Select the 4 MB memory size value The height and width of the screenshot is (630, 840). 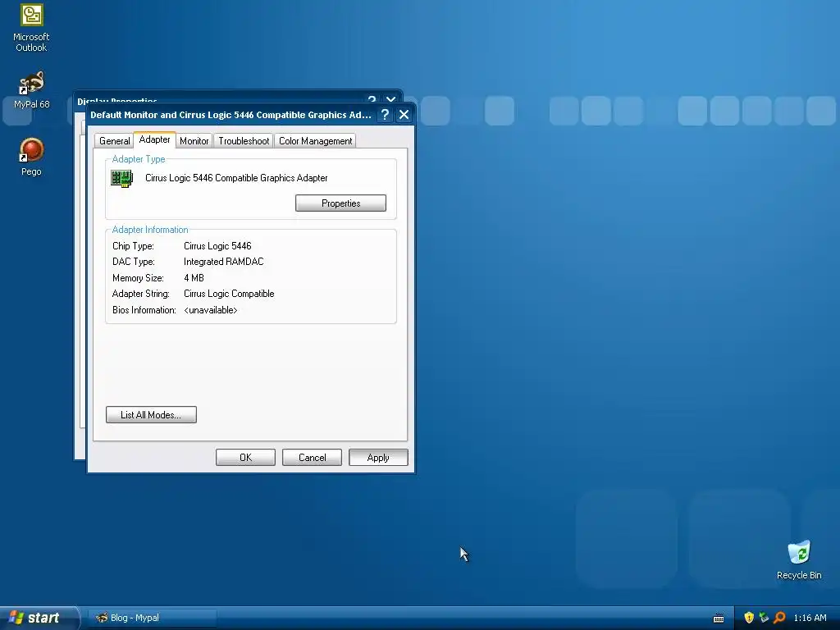pos(194,277)
